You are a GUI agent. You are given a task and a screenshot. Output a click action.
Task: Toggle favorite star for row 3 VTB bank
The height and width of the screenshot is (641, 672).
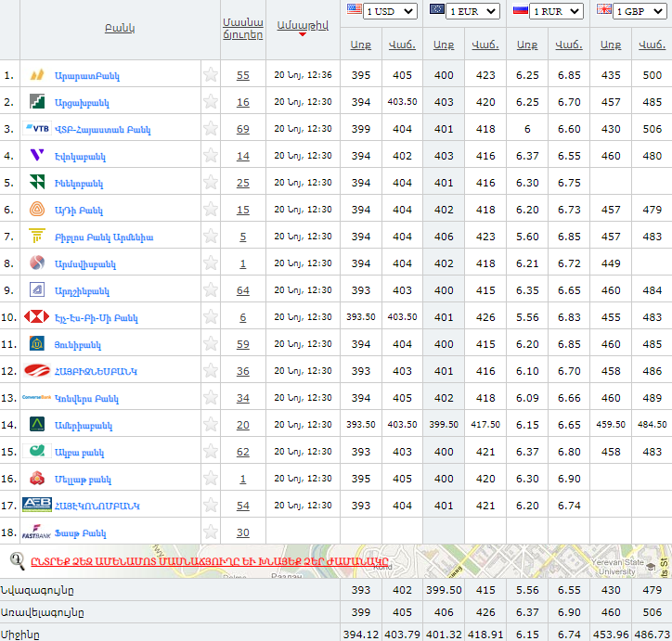click(x=211, y=128)
